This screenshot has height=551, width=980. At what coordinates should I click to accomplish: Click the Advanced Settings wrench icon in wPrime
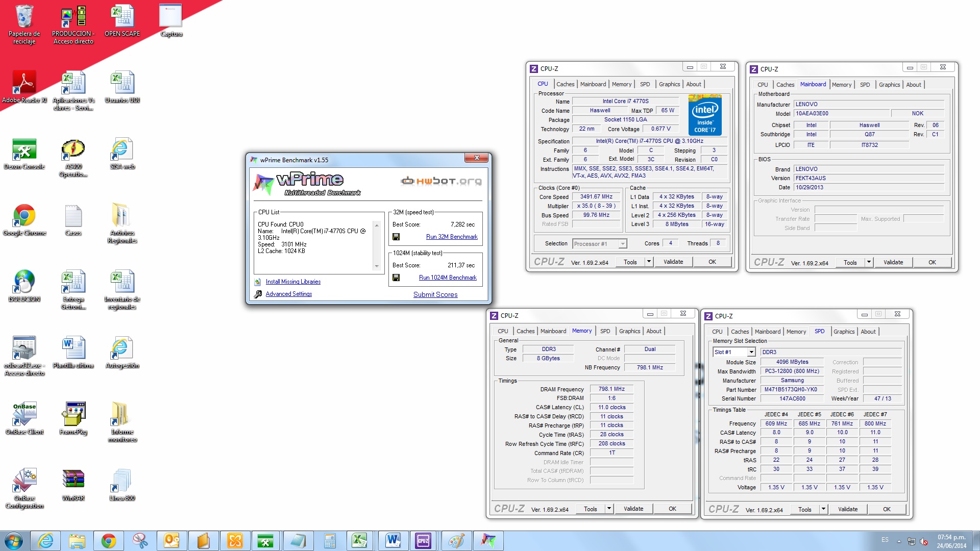click(258, 294)
